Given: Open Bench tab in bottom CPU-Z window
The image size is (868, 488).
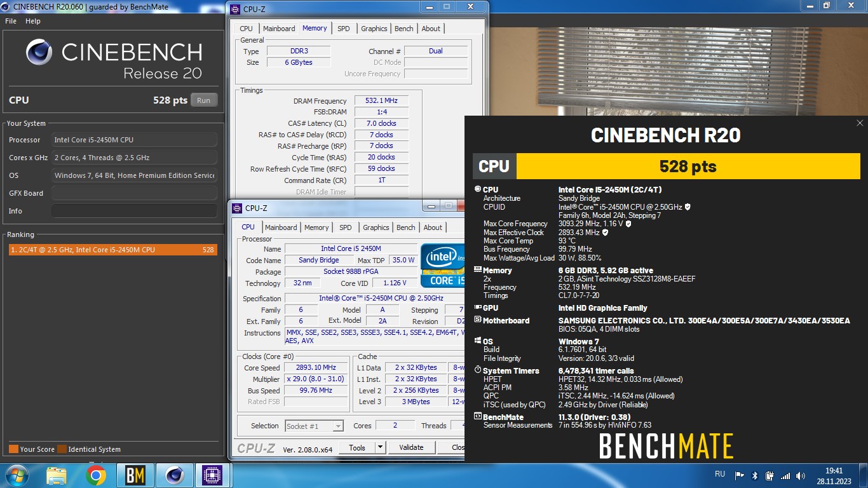Looking at the screenshot, I should click(x=406, y=227).
